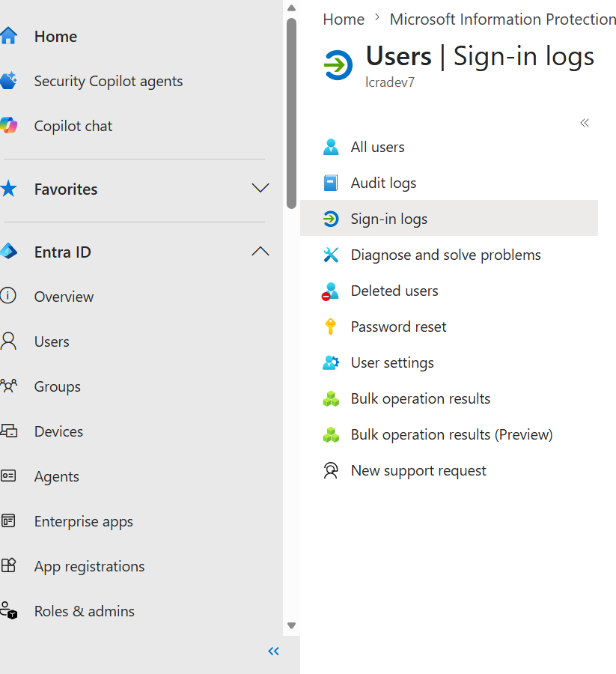This screenshot has width=616, height=674.
Task: Click the App registrations icon
Action: 8,565
